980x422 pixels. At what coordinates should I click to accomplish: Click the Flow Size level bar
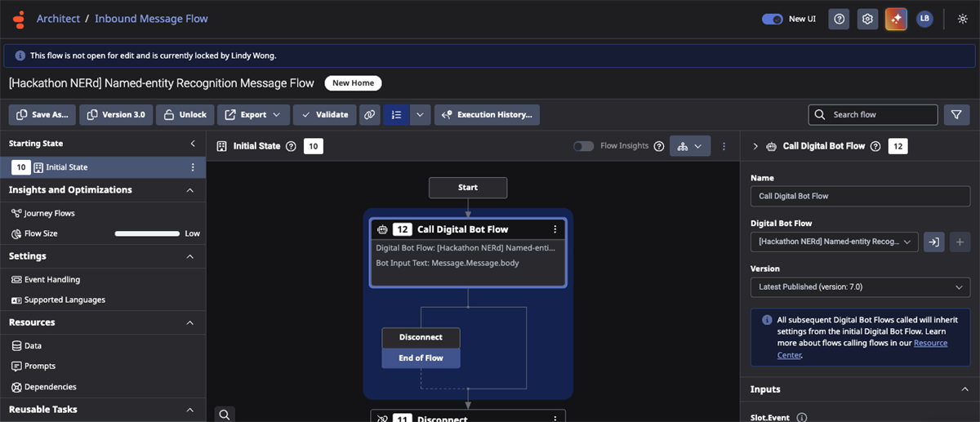pos(147,233)
